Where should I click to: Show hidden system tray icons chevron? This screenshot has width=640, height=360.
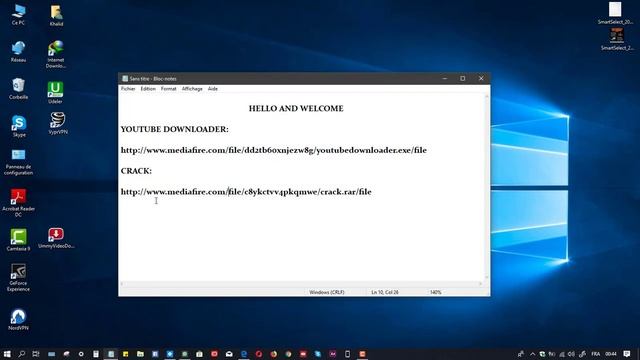pyautogui.click(x=532, y=354)
